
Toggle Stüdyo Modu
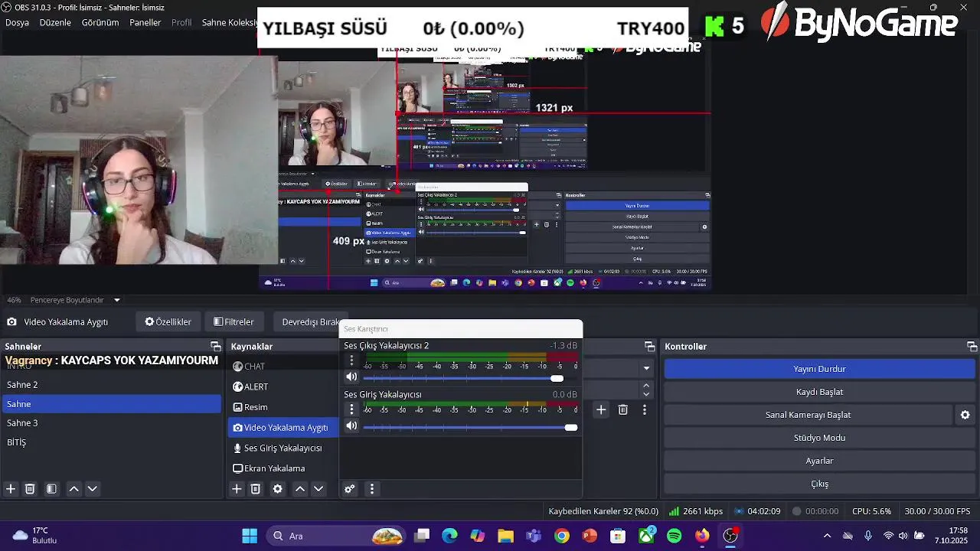click(x=819, y=438)
